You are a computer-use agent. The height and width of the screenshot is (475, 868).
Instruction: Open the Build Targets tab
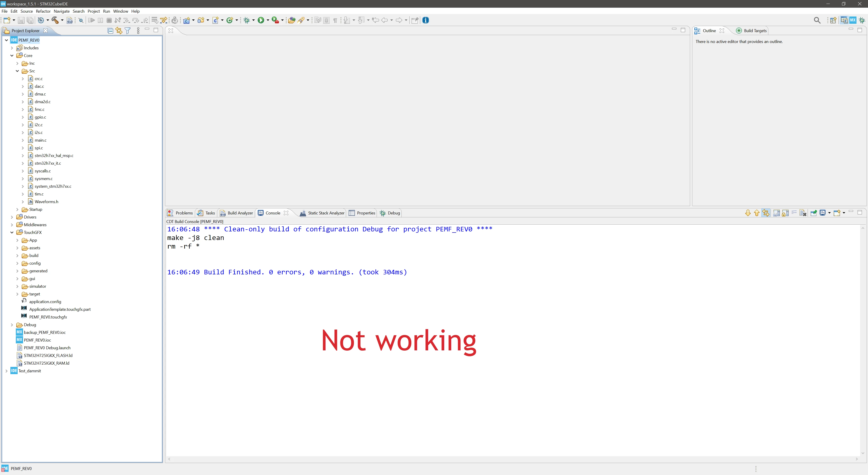click(x=752, y=31)
